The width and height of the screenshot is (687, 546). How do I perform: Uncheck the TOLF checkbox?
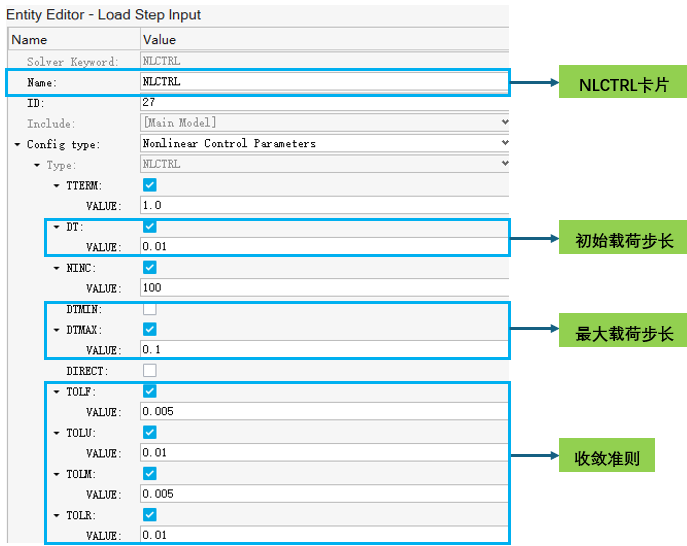(149, 391)
